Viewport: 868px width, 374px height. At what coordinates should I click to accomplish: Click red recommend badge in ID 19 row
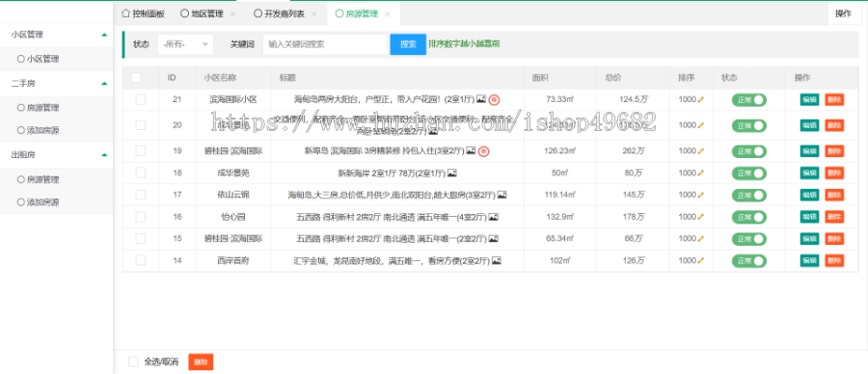[x=484, y=151]
